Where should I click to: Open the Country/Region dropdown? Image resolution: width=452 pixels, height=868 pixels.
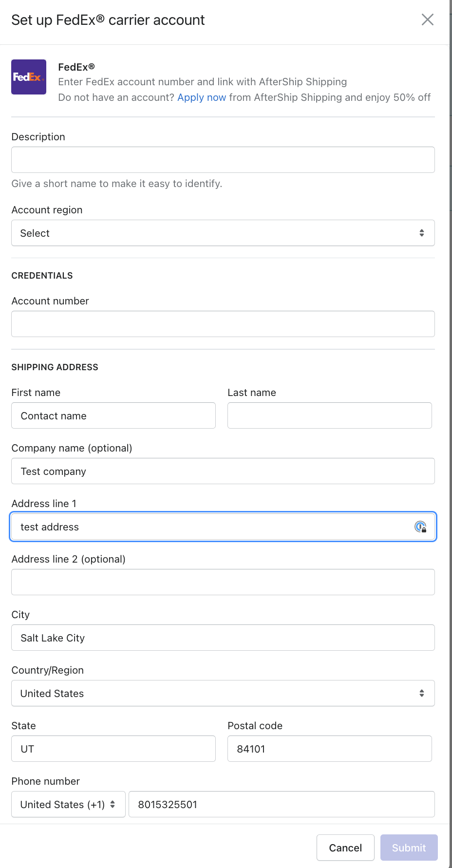[x=223, y=693]
